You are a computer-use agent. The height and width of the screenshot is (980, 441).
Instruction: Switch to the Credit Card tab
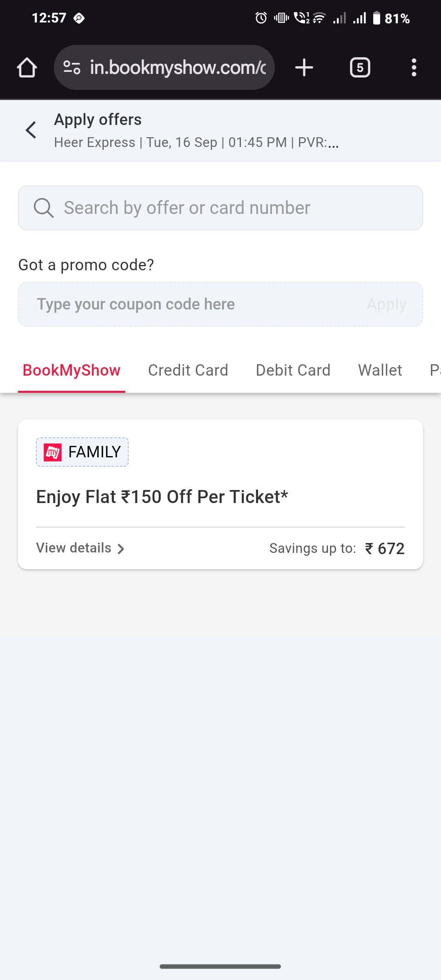188,370
